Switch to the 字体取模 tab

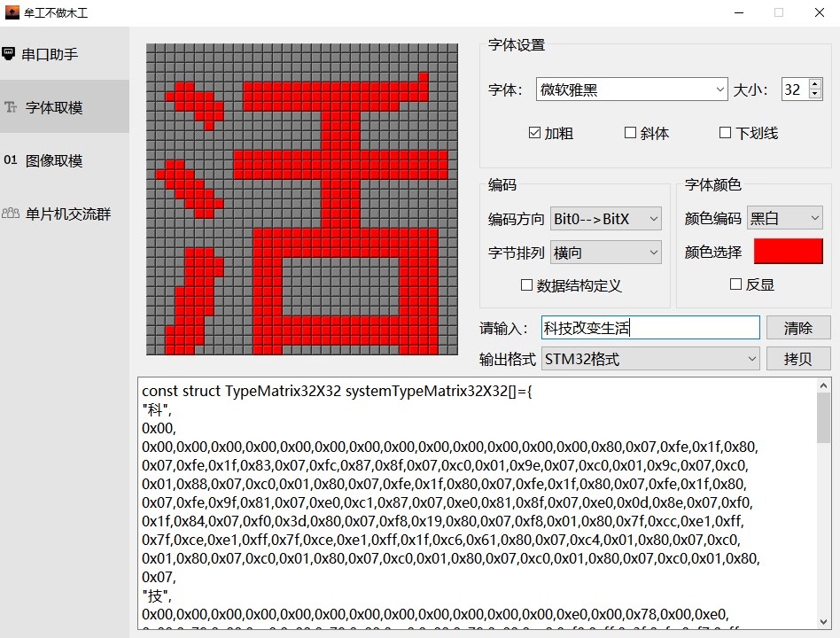(65, 106)
